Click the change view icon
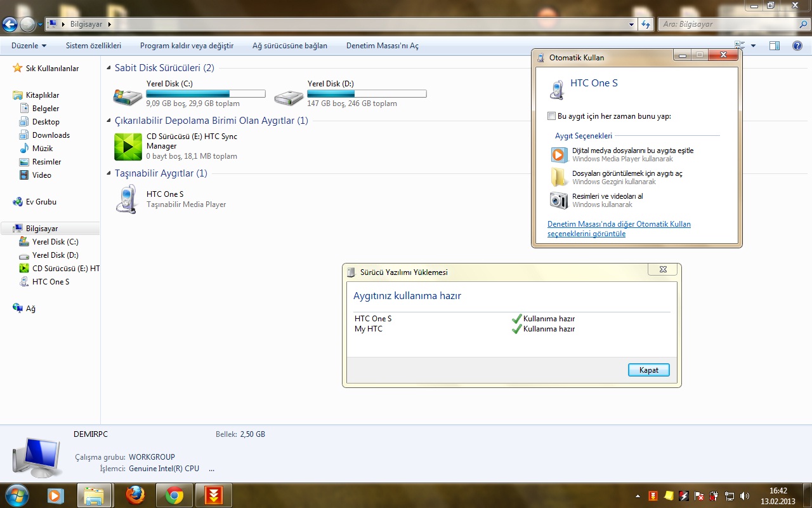The height and width of the screenshot is (508, 812). 740,46
